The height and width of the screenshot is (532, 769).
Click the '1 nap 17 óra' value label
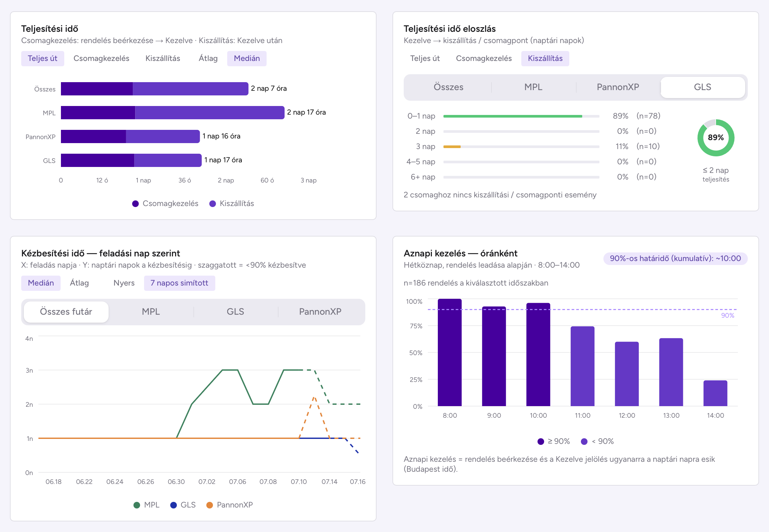pos(223,160)
